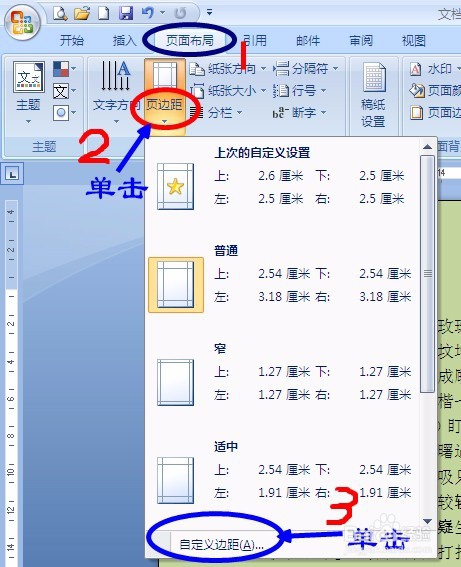Go to the 视图 tab
The image size is (461, 567).
(x=414, y=40)
